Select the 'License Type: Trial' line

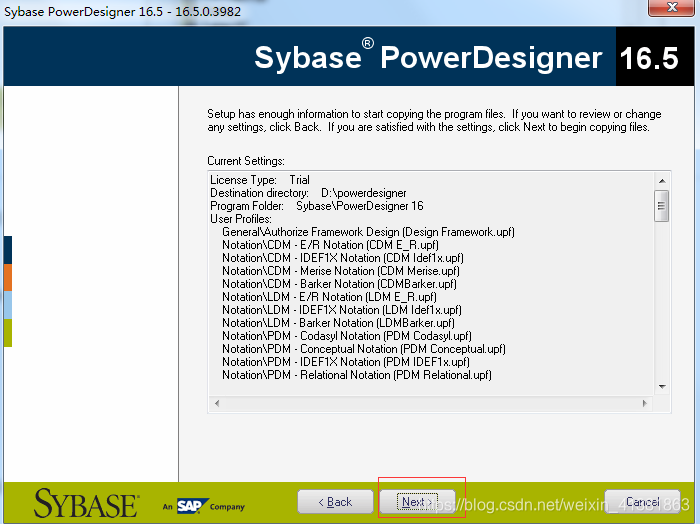click(x=260, y=180)
